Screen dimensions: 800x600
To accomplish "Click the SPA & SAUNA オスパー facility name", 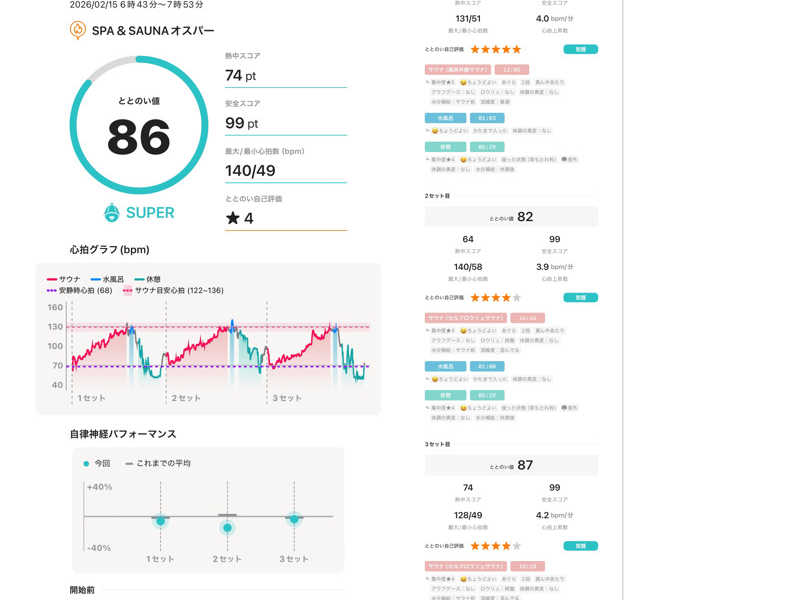I will [154, 31].
